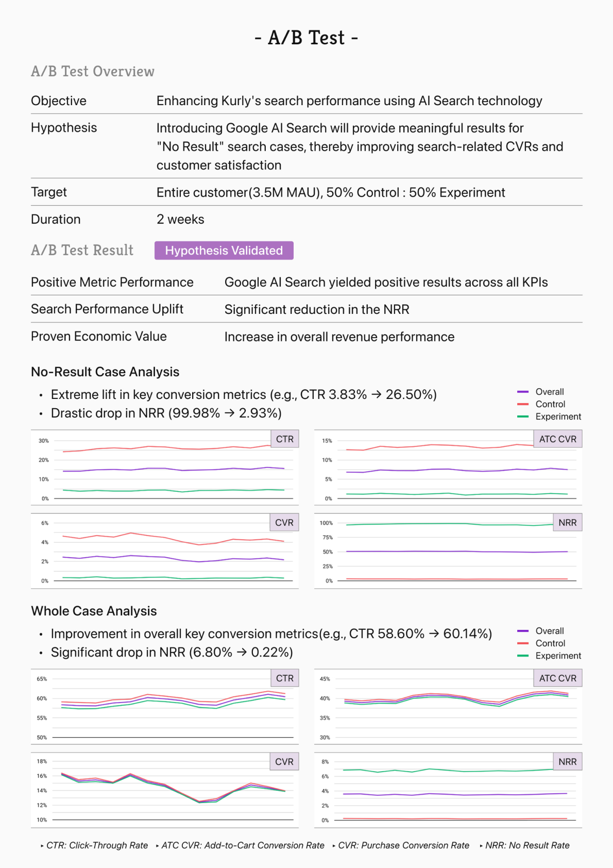
Task: Click the A/B Test page title
Action: (306, 38)
